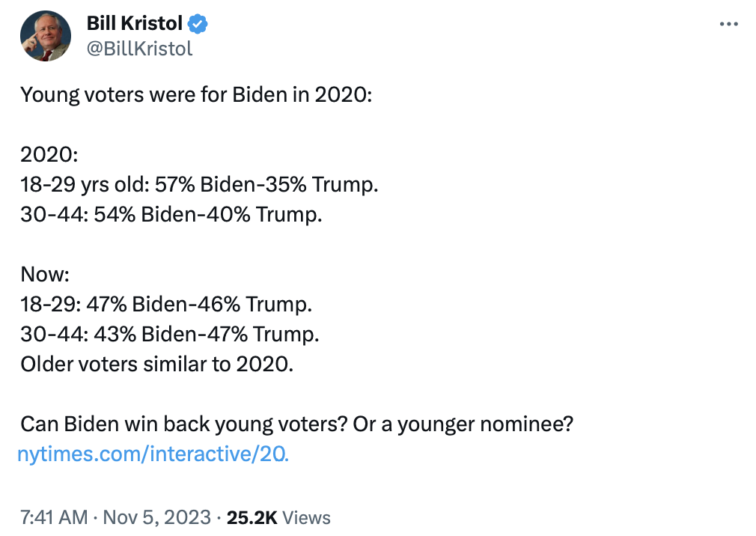Screen dimensions: 756x536
Task: Open Bill Kristol's profile picture
Action: point(45,35)
